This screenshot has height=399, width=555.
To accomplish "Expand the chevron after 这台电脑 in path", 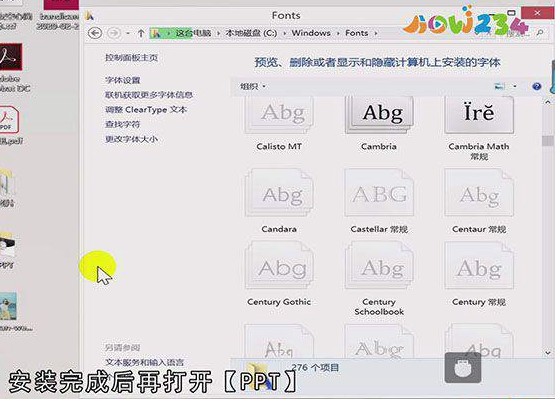I will point(218,33).
